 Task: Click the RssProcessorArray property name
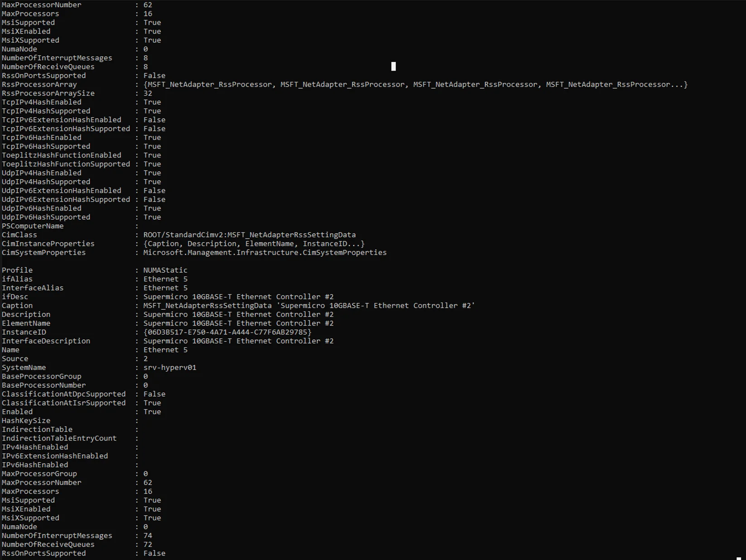[x=39, y=84]
